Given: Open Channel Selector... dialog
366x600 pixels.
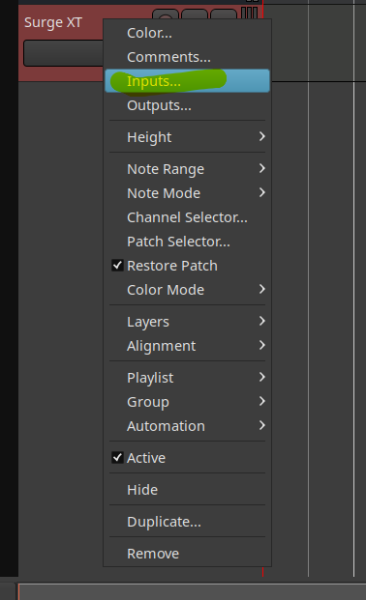Looking at the screenshot, I should pos(187,217).
